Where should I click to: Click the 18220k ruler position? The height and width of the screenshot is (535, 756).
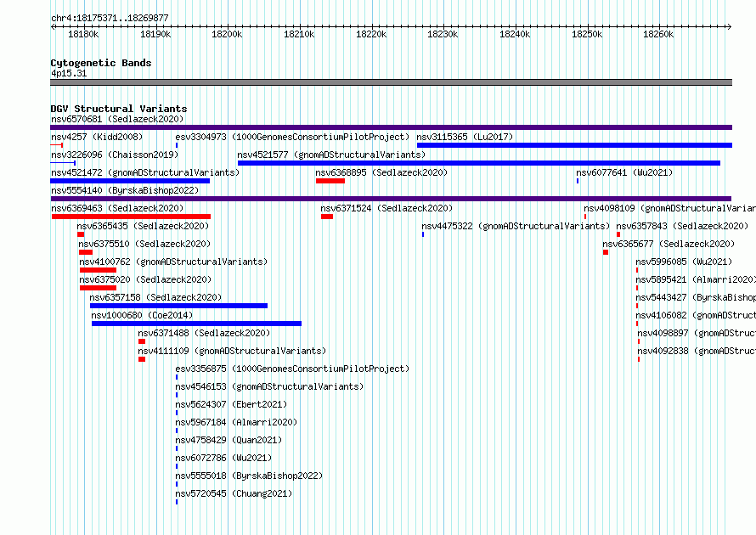click(x=371, y=34)
